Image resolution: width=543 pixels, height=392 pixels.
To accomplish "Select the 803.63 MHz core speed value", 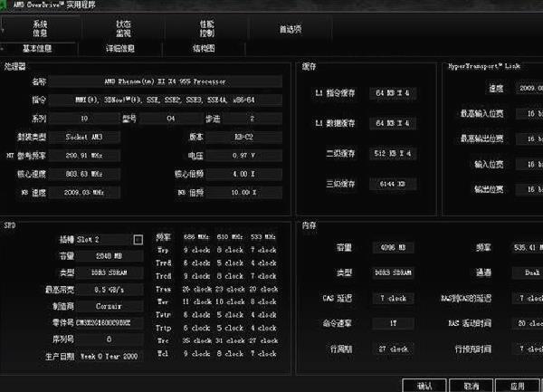I will tap(84, 174).
